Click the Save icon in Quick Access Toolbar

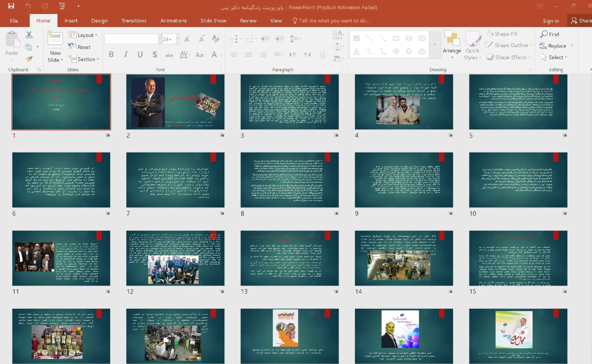11,6
